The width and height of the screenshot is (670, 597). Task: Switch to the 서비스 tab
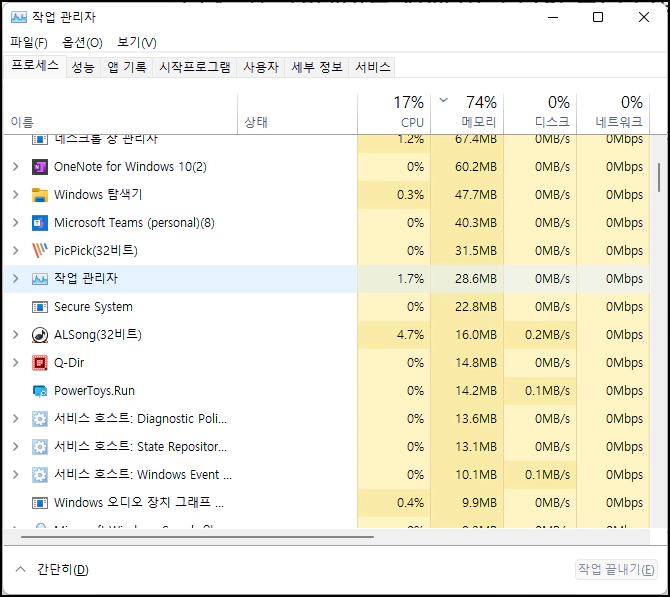pyautogui.click(x=372, y=67)
